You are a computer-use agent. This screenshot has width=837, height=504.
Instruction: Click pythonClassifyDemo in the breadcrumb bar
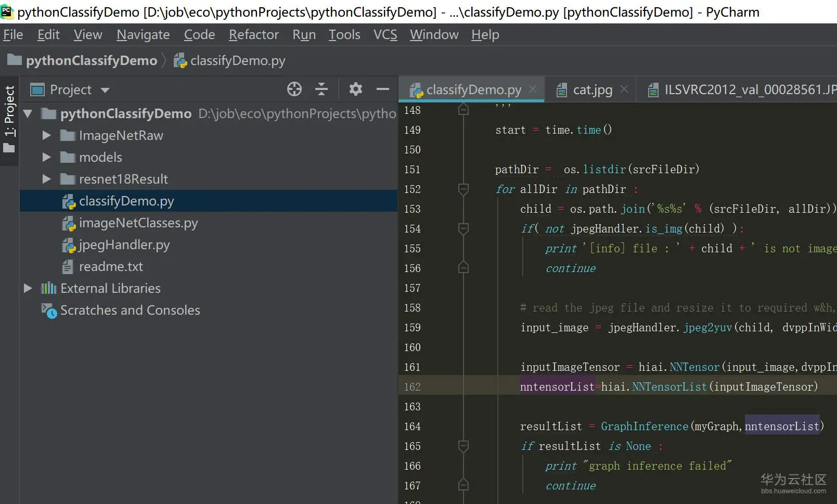click(x=91, y=61)
